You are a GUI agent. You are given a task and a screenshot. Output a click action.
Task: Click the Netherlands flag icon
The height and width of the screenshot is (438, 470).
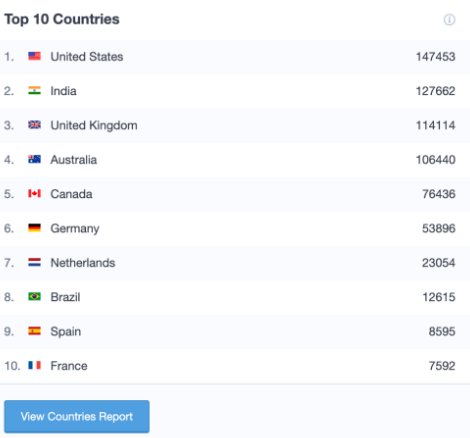[x=34, y=263]
